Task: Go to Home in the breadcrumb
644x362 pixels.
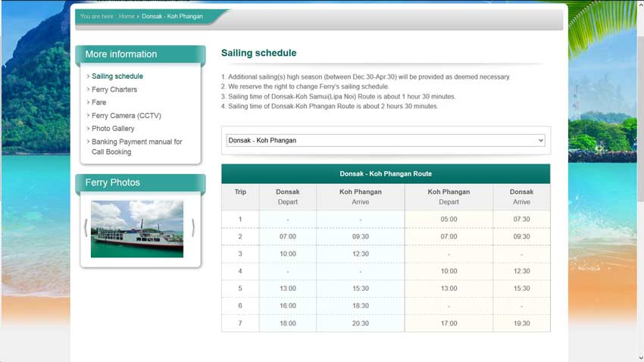Action: (x=127, y=16)
